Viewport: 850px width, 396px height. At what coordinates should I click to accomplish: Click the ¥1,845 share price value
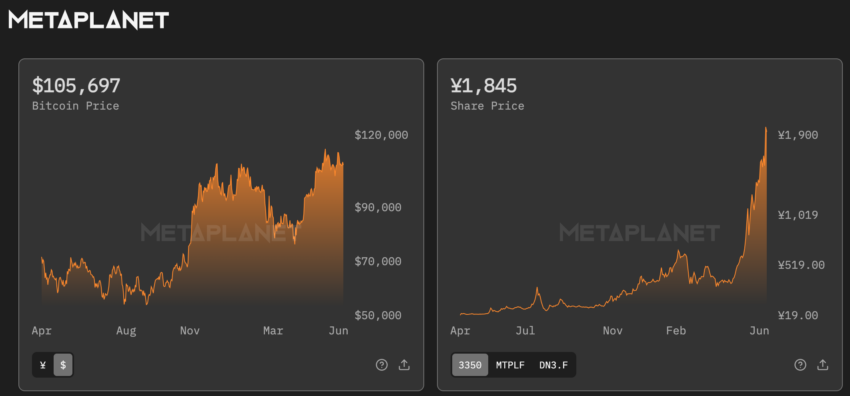coord(484,86)
